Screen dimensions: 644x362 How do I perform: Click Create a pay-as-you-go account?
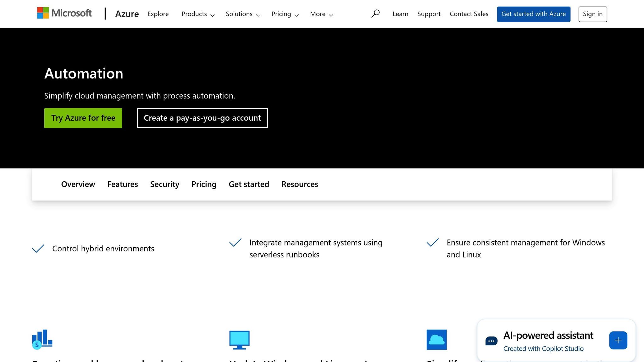[203, 118]
